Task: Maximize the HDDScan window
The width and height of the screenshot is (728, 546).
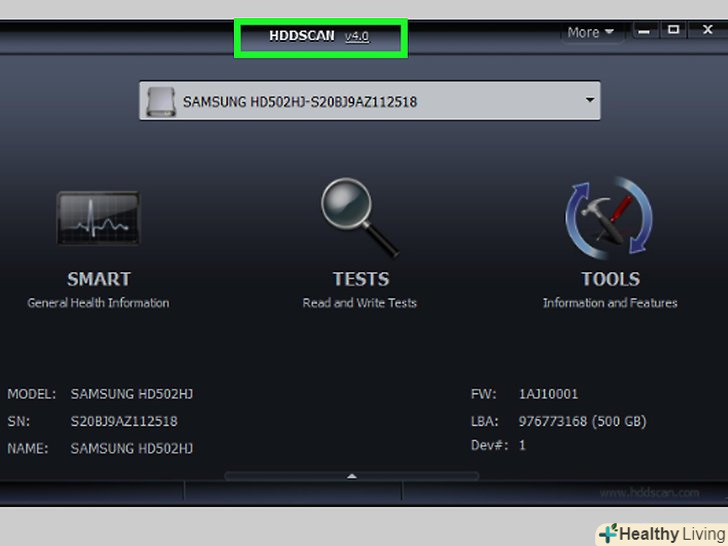Action: tap(673, 30)
